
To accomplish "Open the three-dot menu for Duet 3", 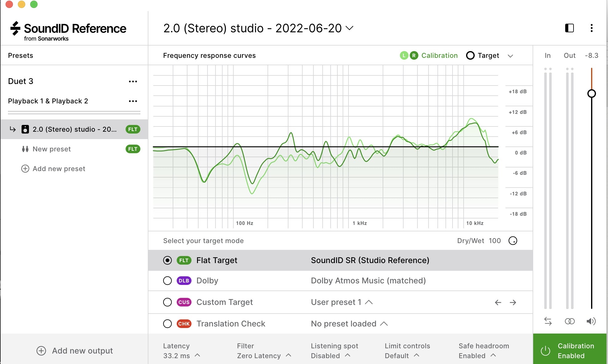I will (133, 81).
